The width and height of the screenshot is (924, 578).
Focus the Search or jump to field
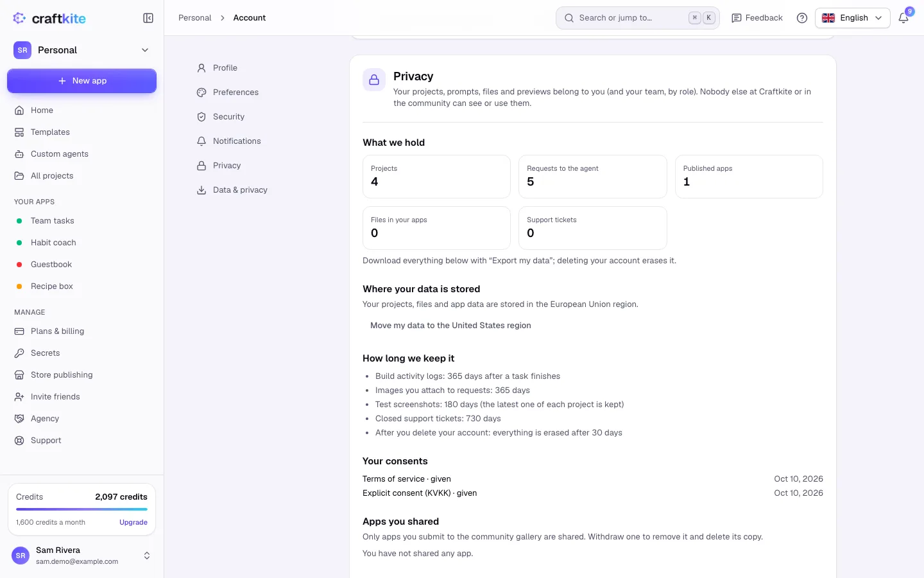637,18
